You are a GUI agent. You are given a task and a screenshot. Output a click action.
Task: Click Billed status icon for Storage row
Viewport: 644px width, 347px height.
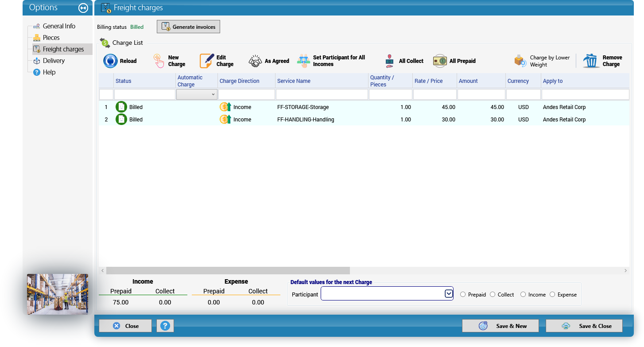[121, 107]
